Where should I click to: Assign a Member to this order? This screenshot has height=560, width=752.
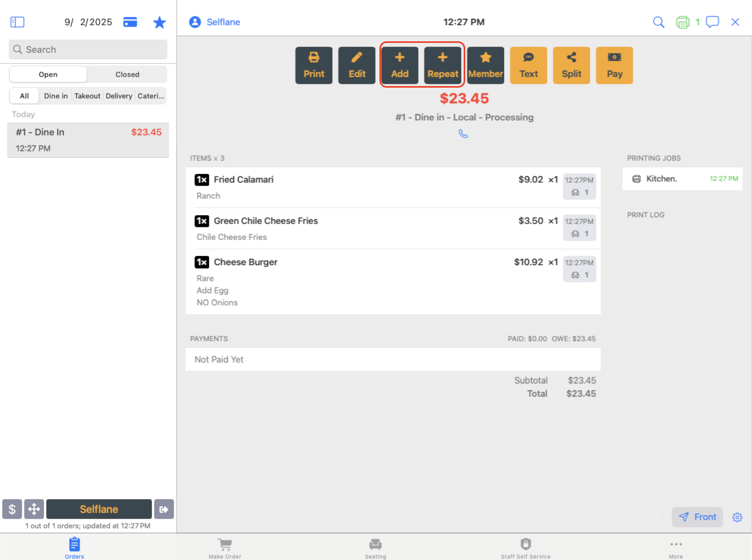coord(486,65)
